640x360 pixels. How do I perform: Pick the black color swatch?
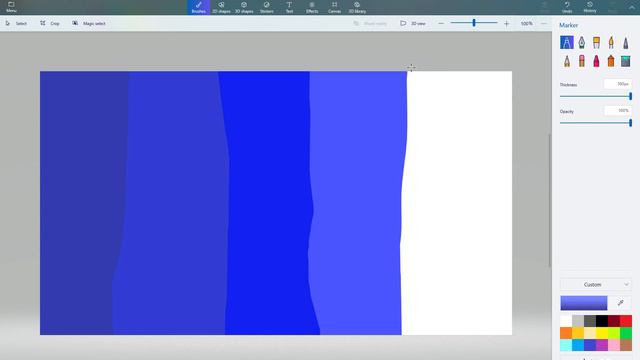coord(602,321)
